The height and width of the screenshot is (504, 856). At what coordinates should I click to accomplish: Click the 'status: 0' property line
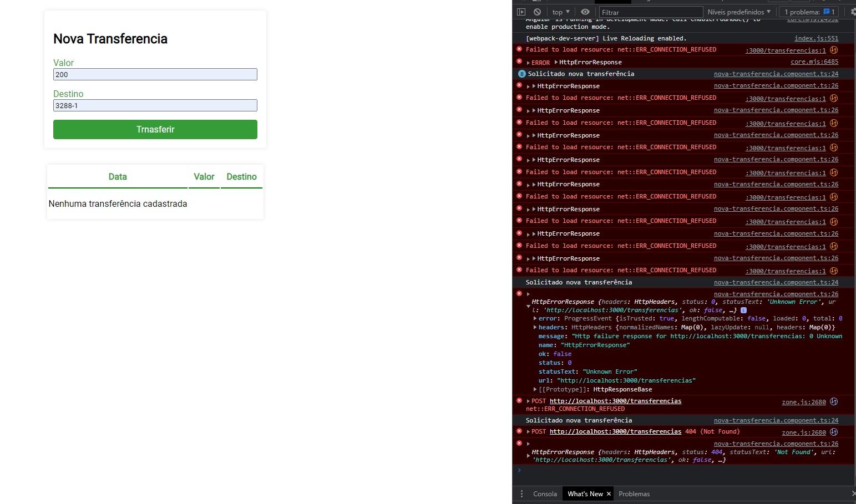[555, 363]
